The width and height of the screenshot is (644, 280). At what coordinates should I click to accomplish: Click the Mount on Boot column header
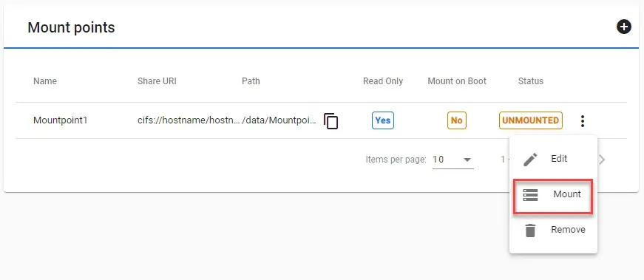[457, 81]
